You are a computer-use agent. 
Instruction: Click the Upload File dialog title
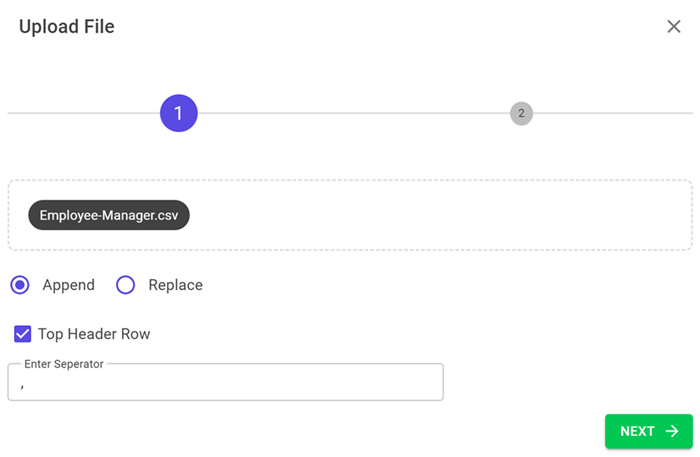pyautogui.click(x=67, y=27)
